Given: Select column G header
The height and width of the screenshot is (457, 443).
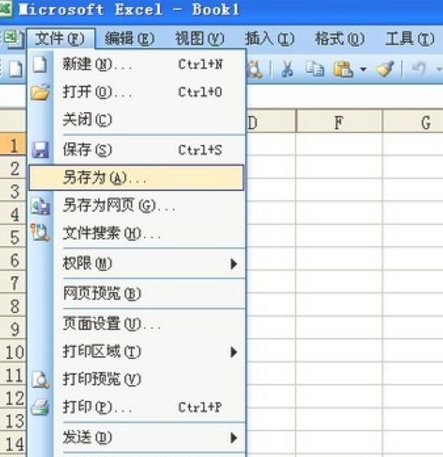Looking at the screenshot, I should pos(413,122).
